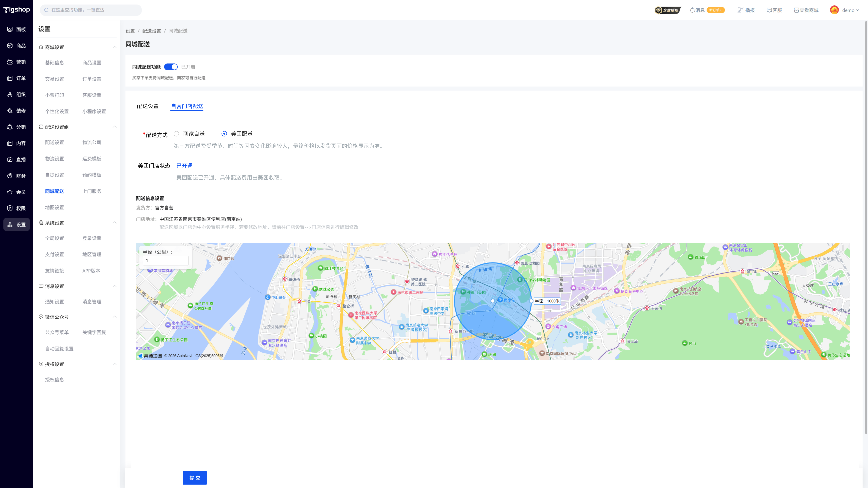Collapse the 商城设置 section
Image resolution: width=868 pixels, height=488 pixels.
click(x=115, y=47)
